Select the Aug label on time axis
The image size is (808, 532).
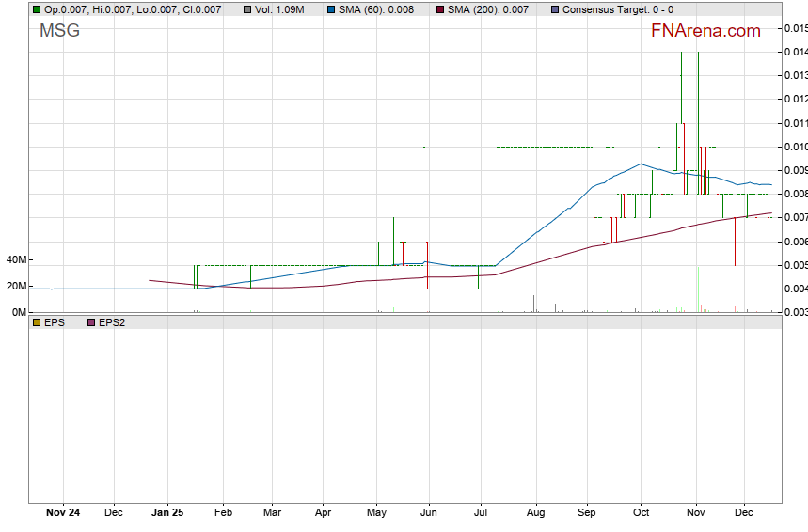(534, 514)
